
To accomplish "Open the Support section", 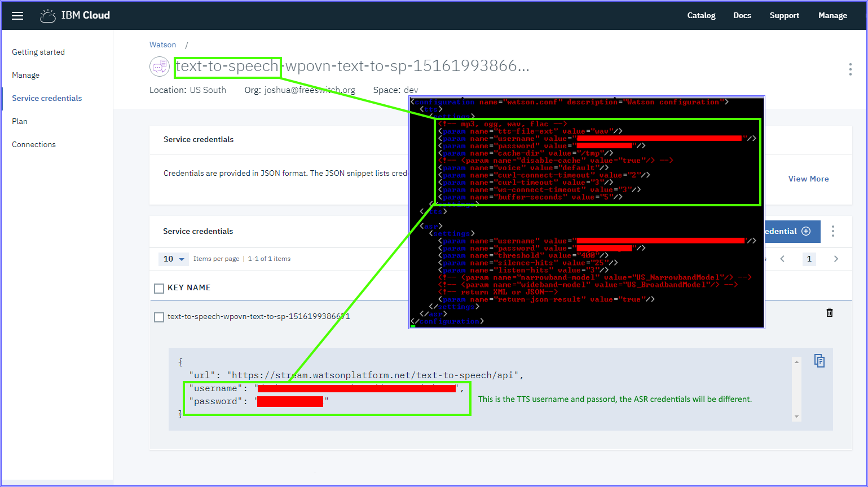I will [784, 15].
